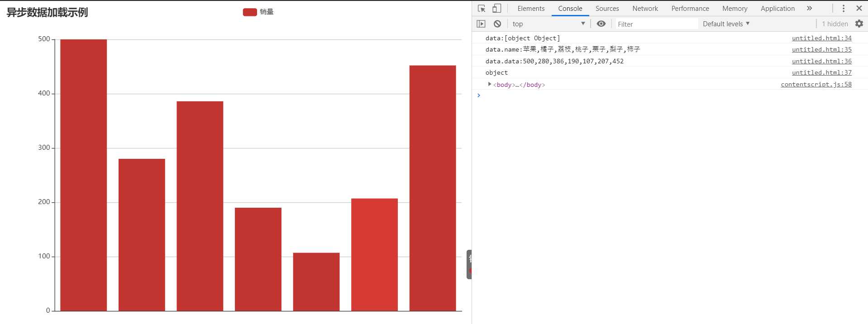Show more DevTools tabs chevron
This screenshot has width=868, height=324.
click(x=809, y=9)
